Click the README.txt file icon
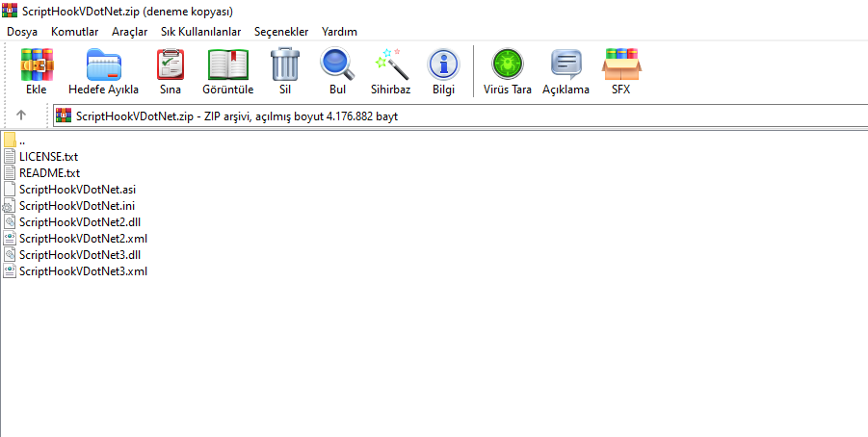 click(10, 173)
